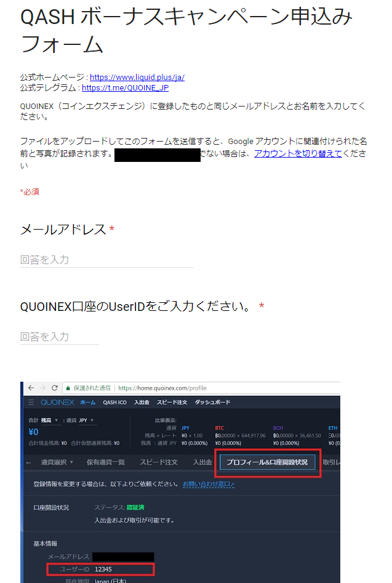This screenshot has height=583, width=392.
Task: Click the JPY column header under 比率表示
Action: tap(185, 428)
